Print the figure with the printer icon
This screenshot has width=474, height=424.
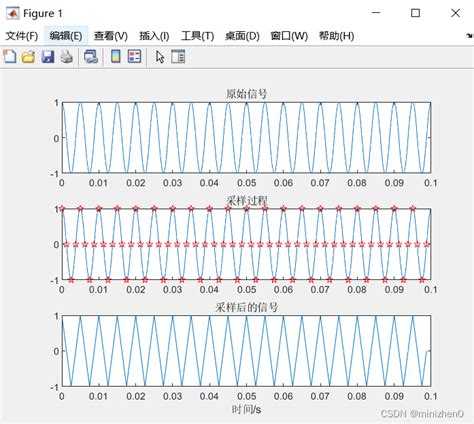coord(67,56)
